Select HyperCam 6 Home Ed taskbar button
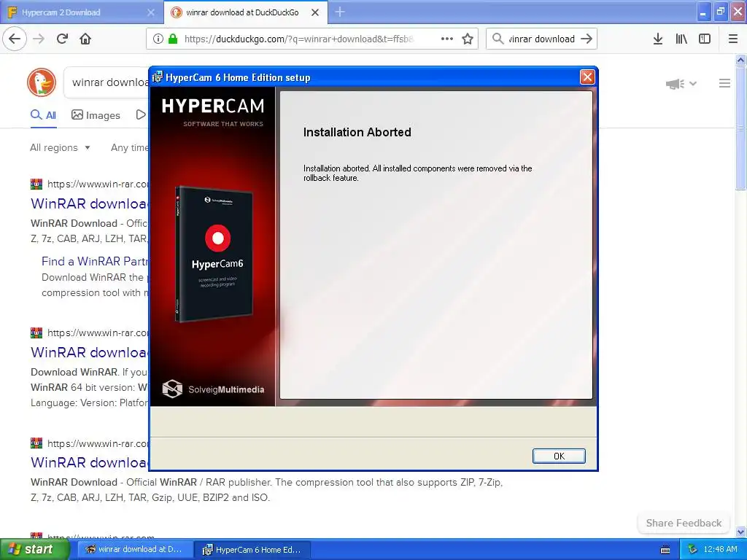 click(252, 549)
